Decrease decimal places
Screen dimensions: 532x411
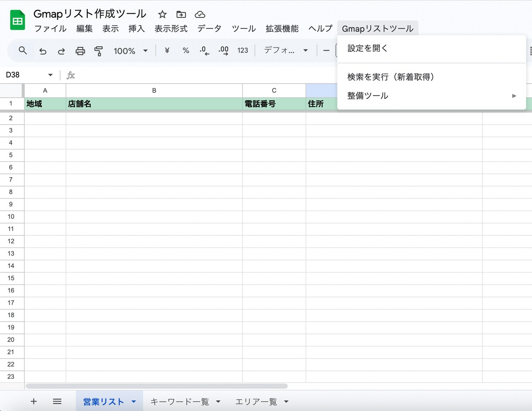[x=204, y=51]
